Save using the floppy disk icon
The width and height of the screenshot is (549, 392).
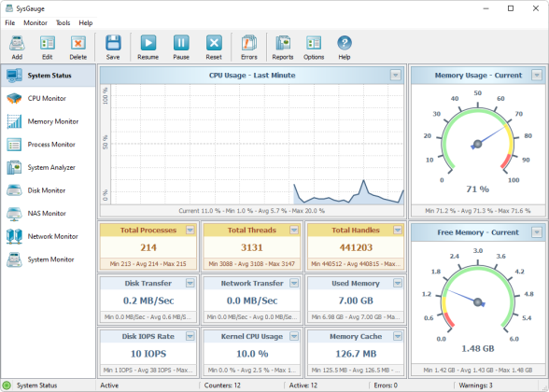(x=113, y=43)
